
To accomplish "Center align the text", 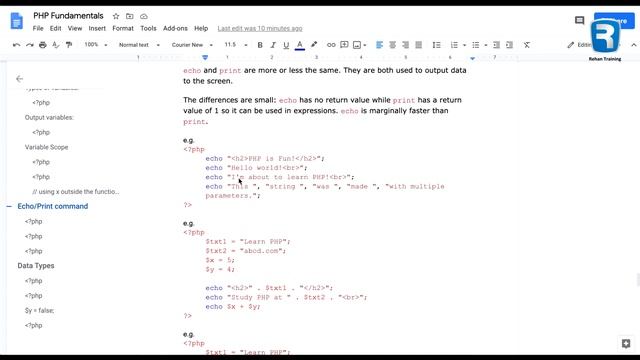I will pyautogui.click(x=392, y=45).
